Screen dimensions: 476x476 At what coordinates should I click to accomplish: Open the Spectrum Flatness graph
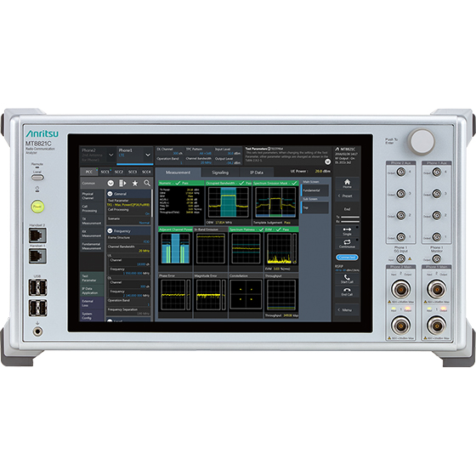point(246,249)
